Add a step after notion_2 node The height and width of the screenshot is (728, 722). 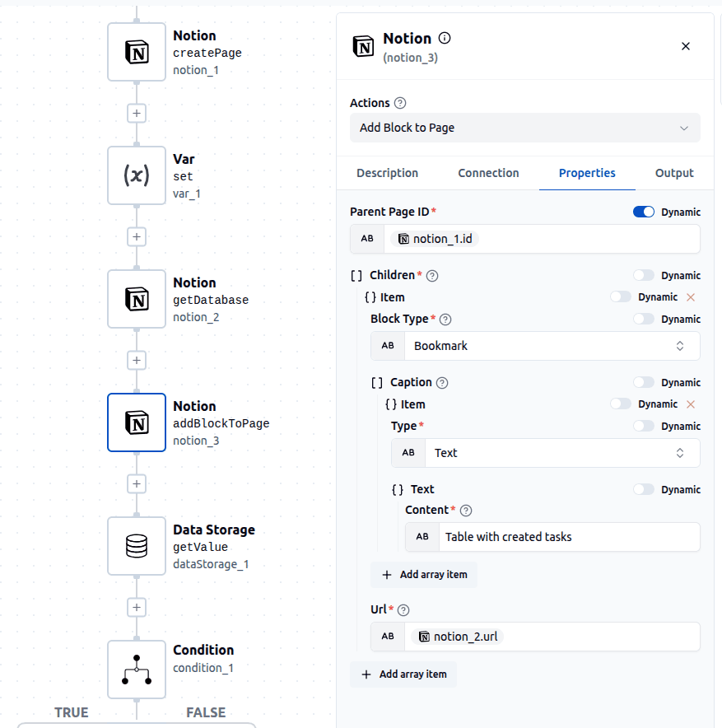point(137,360)
